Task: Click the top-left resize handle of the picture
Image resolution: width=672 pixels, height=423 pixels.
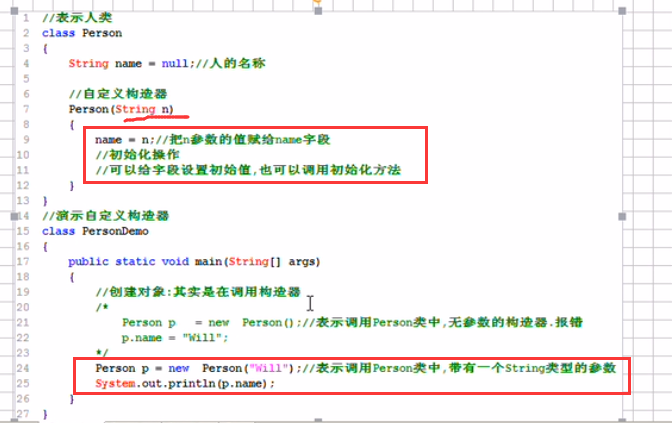Action: click(14, 11)
